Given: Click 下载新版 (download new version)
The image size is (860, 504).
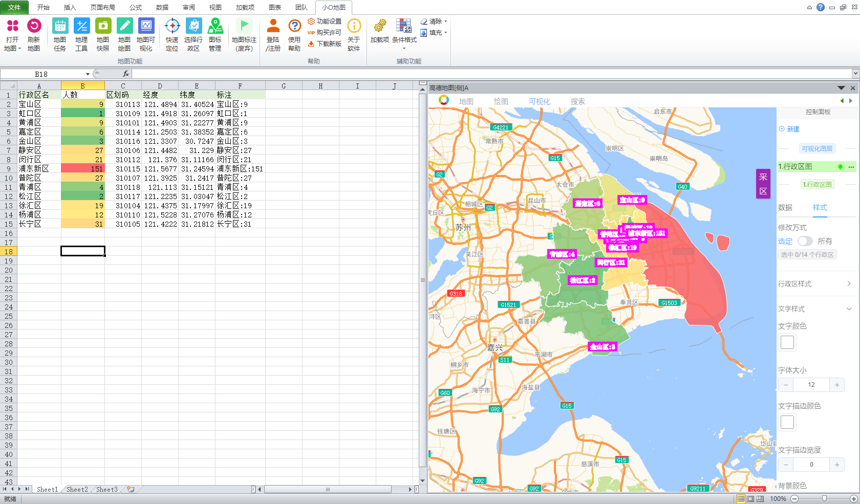Looking at the screenshot, I should click(x=325, y=44).
